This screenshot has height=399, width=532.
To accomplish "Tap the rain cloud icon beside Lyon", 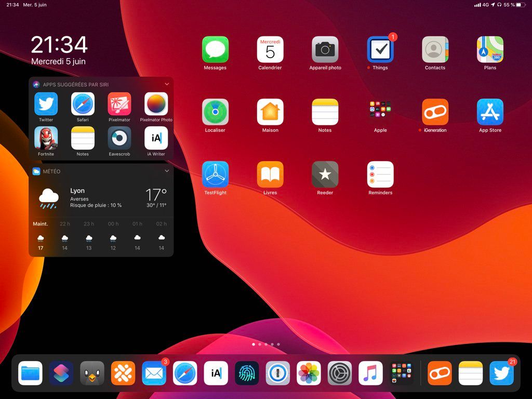I will point(48,198).
